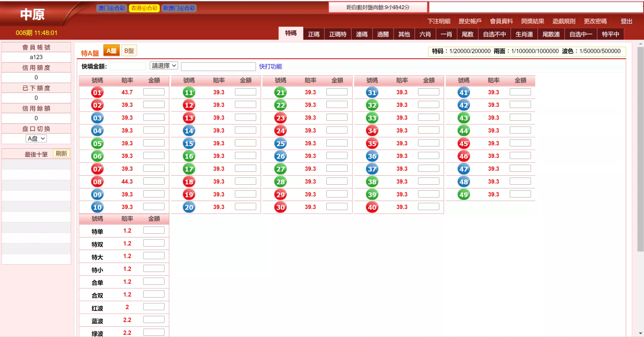
Task: Open 開獎結果 in the top menu
Action: click(532, 21)
